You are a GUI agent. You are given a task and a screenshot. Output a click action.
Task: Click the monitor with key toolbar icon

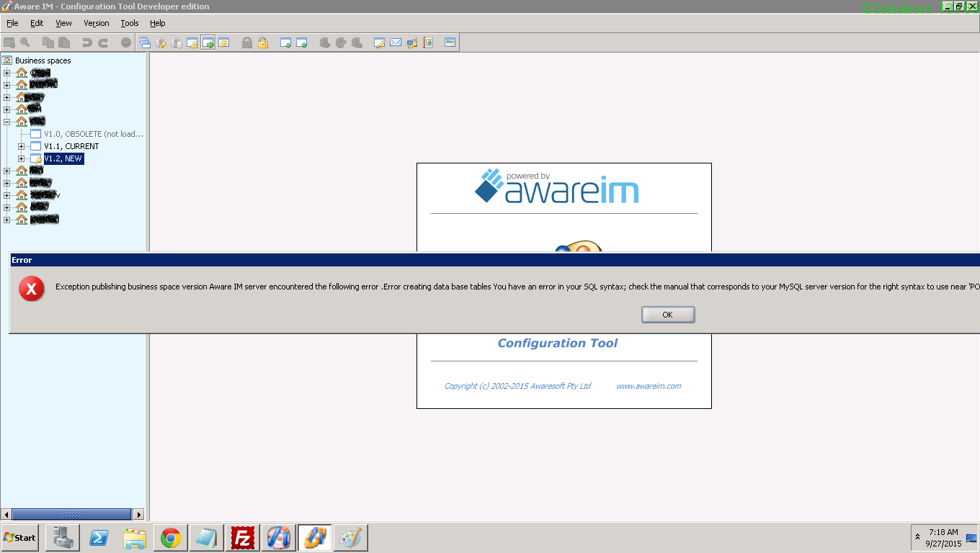tap(411, 42)
